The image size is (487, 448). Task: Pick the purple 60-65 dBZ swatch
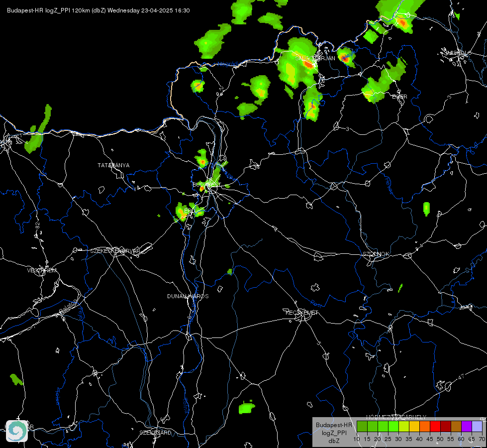tap(467, 426)
